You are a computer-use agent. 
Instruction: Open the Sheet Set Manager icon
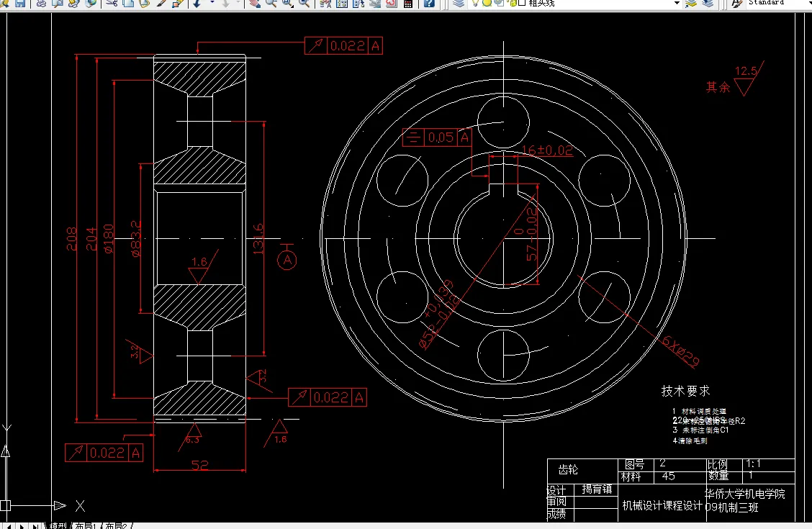[375, 3]
